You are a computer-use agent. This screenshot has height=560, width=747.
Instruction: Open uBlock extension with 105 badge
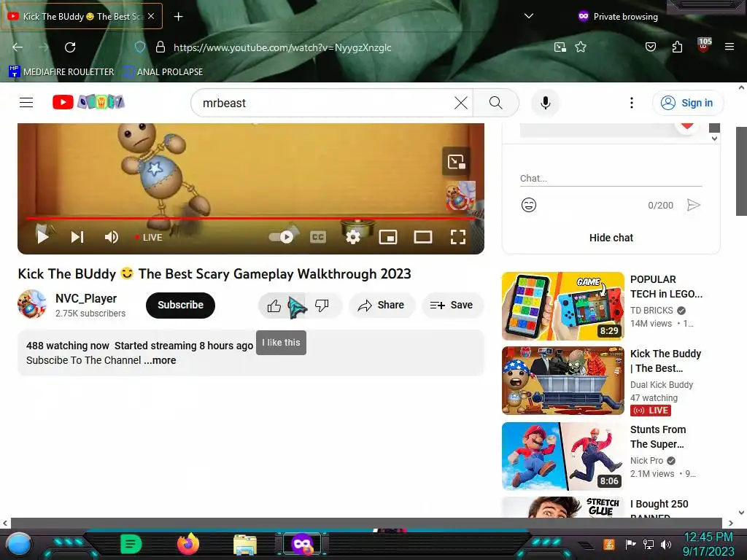(704, 46)
